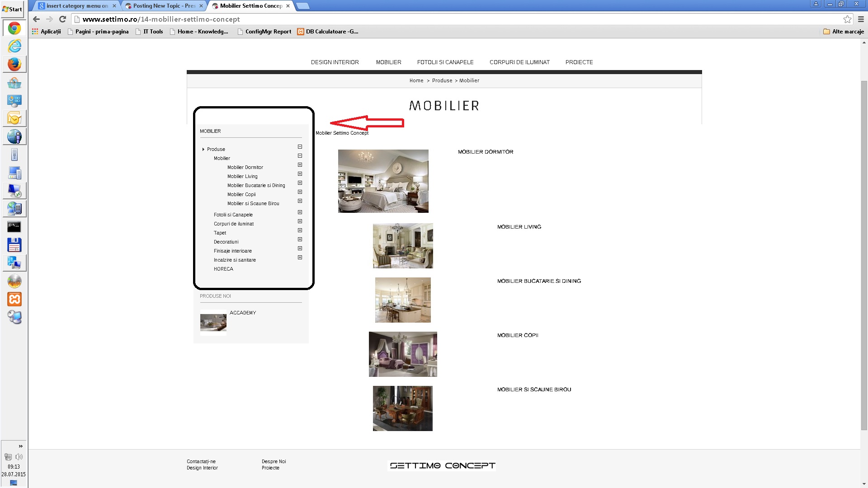Screen dimensions: 868x488
Task: Click the Contactați-ne footer link
Action: (201, 461)
